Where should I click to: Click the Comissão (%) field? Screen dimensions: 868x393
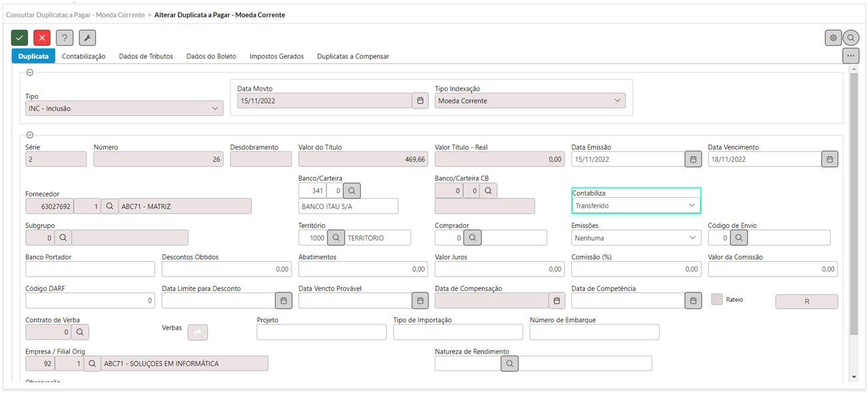tap(636, 269)
